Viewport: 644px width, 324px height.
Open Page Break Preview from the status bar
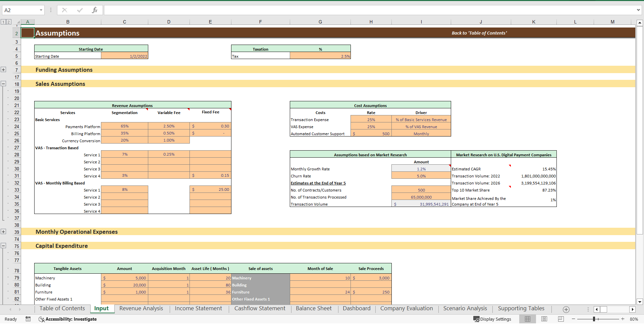click(560, 319)
